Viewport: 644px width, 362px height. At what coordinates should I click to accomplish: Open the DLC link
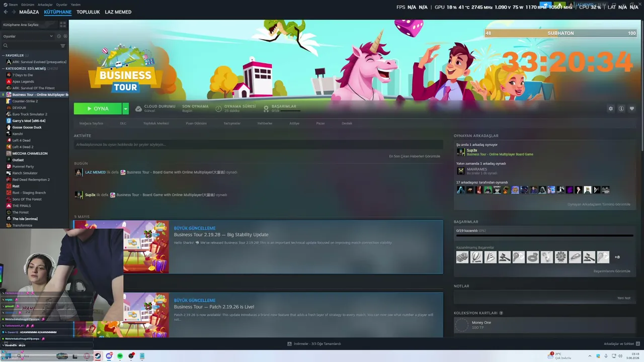[x=123, y=123]
